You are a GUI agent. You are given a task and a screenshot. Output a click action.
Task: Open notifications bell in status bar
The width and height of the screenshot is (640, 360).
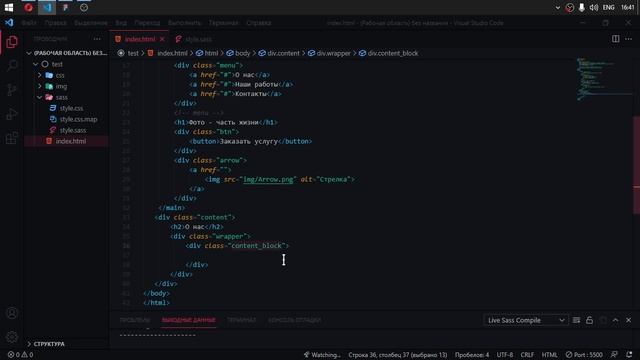tap(629, 355)
